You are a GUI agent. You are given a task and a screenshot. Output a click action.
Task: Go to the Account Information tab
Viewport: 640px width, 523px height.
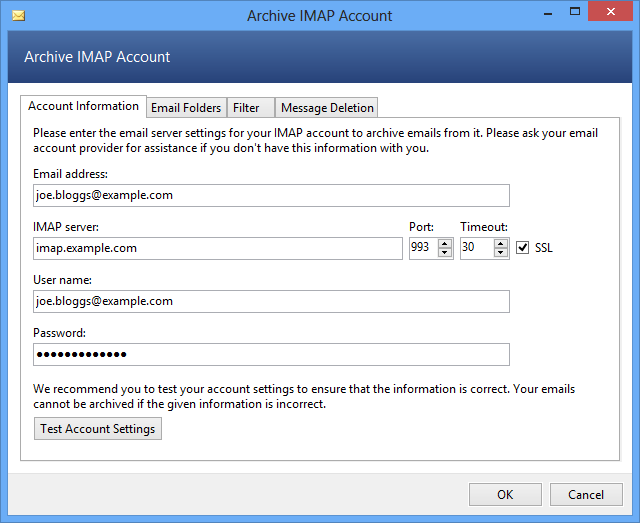point(83,106)
